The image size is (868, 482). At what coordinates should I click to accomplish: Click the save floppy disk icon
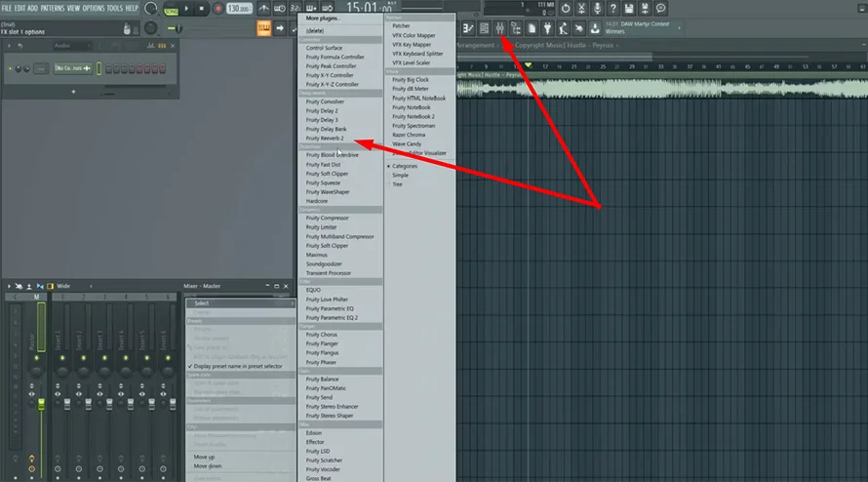pyautogui.click(x=629, y=9)
